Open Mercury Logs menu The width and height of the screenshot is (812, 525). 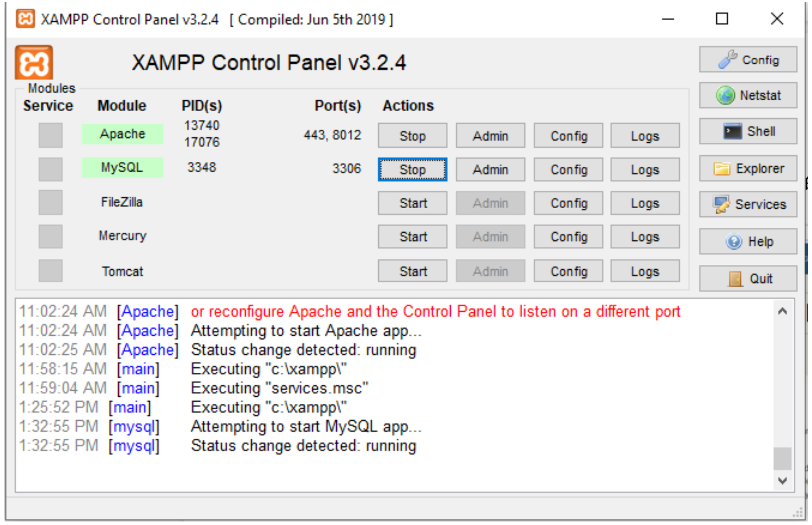point(645,237)
